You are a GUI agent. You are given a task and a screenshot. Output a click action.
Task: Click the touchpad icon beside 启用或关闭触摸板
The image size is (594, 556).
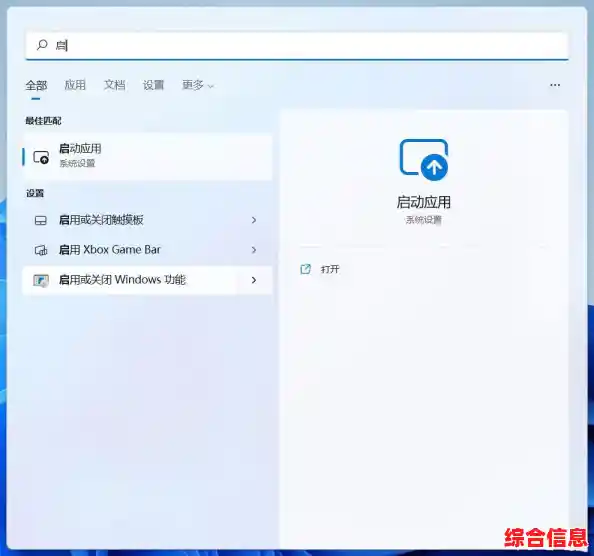[41, 220]
